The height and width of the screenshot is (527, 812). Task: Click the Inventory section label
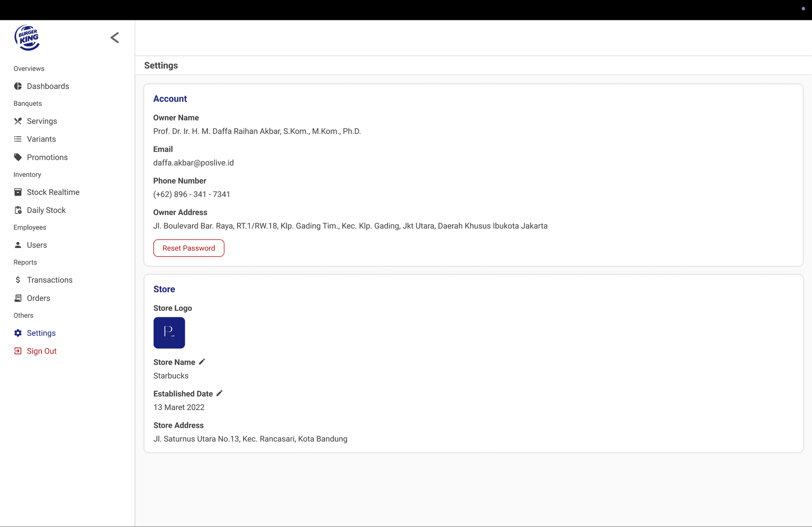click(x=27, y=175)
